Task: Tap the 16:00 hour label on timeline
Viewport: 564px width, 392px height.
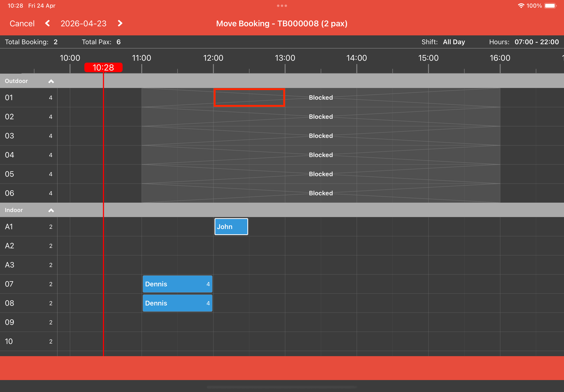Action: (x=500, y=58)
